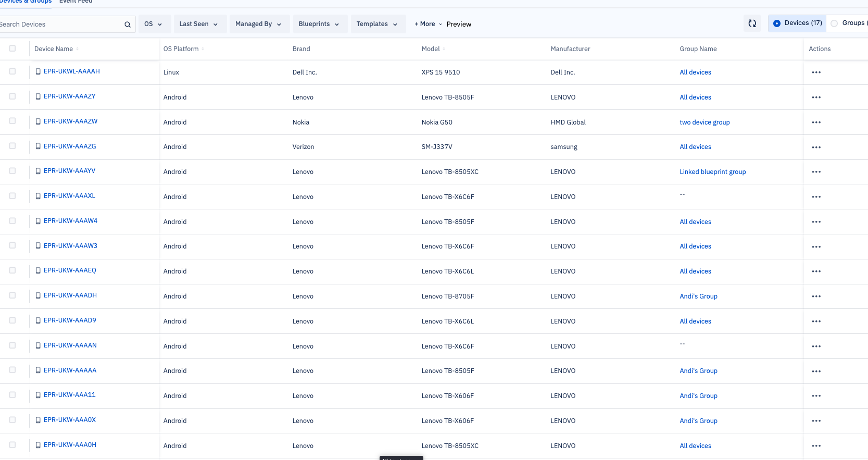Switch to the Event Feed tab

click(76, 2)
